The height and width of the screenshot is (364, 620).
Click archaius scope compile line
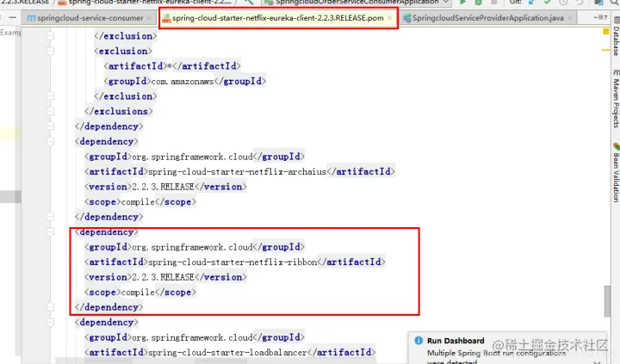click(x=140, y=201)
